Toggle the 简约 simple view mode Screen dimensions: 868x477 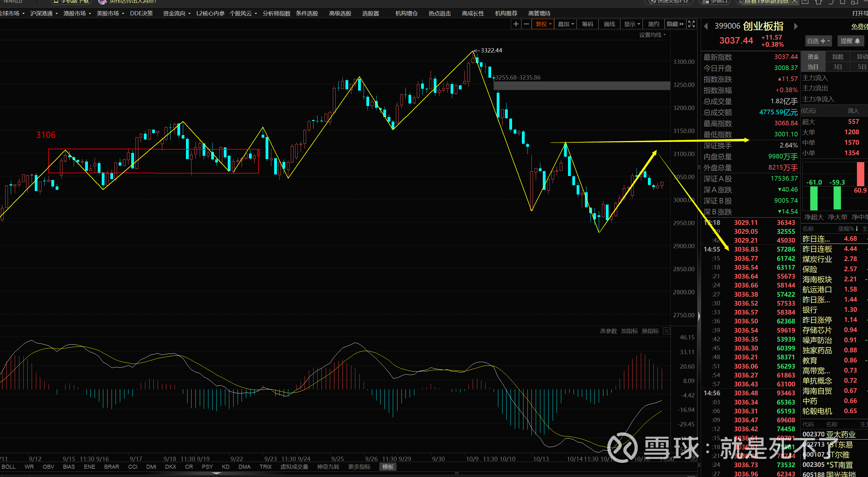pos(653,24)
